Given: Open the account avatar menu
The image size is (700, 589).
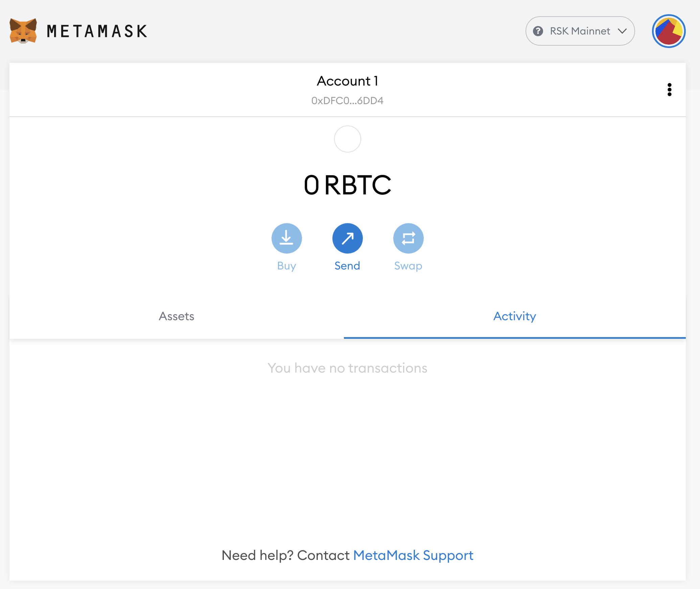Looking at the screenshot, I should [x=668, y=31].
